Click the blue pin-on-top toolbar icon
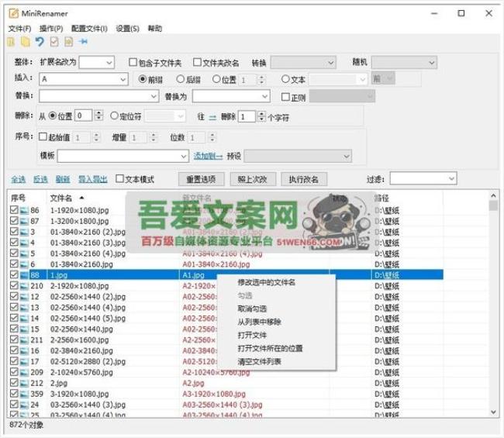Image resolution: width=504 pixels, height=438 pixels. (x=83, y=42)
